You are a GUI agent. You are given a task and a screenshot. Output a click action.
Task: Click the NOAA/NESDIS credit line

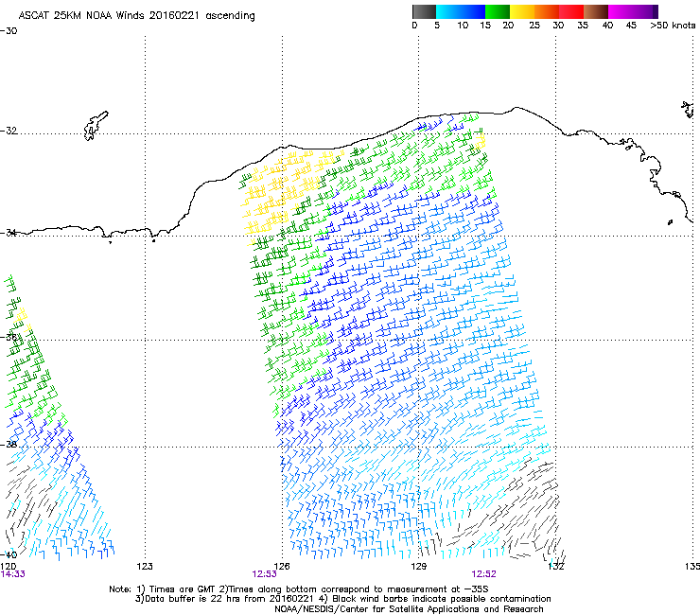tap(409, 609)
